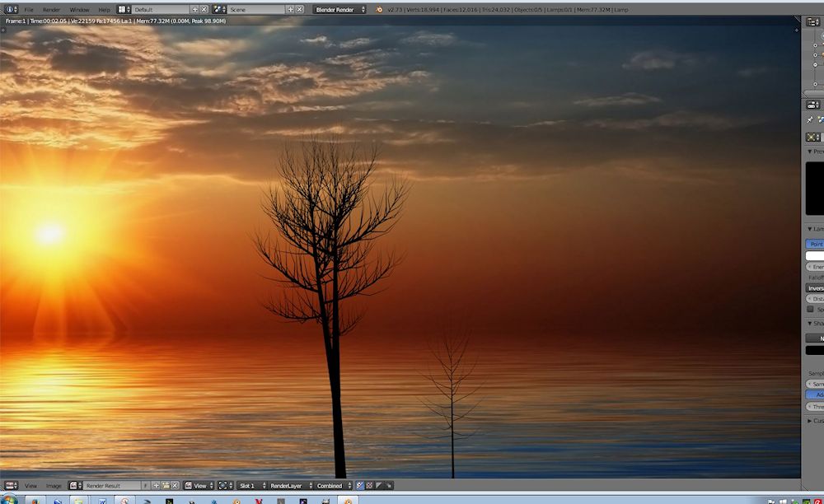Browse images with icon beside Render Result

pyautogui.click(x=75, y=486)
